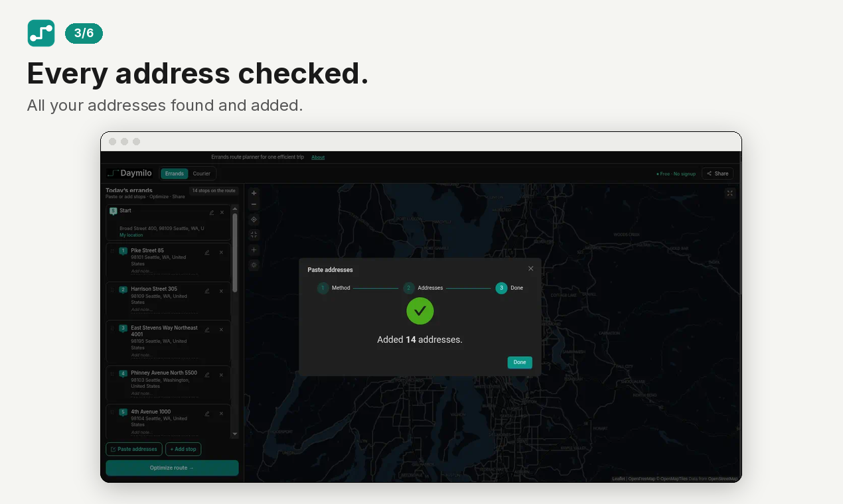Edit the East Stevens Way Northeast stop
The height and width of the screenshot is (504, 843).
point(207,330)
